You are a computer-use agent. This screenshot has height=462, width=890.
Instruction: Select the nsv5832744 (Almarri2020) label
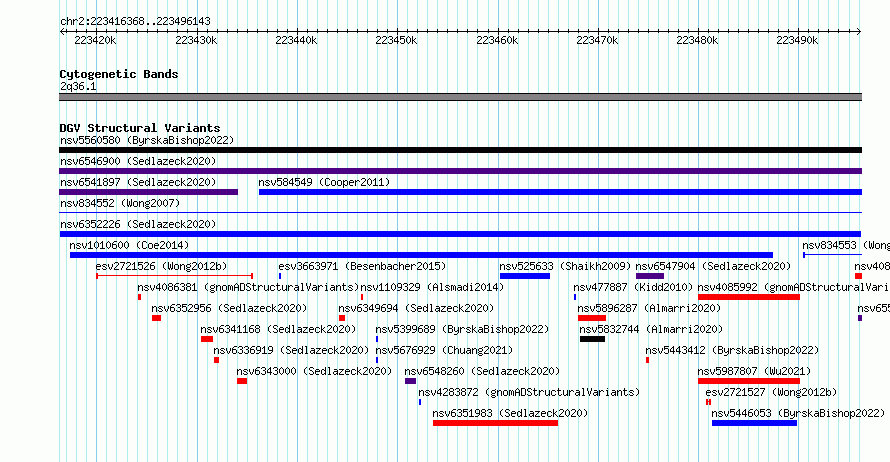coord(651,329)
